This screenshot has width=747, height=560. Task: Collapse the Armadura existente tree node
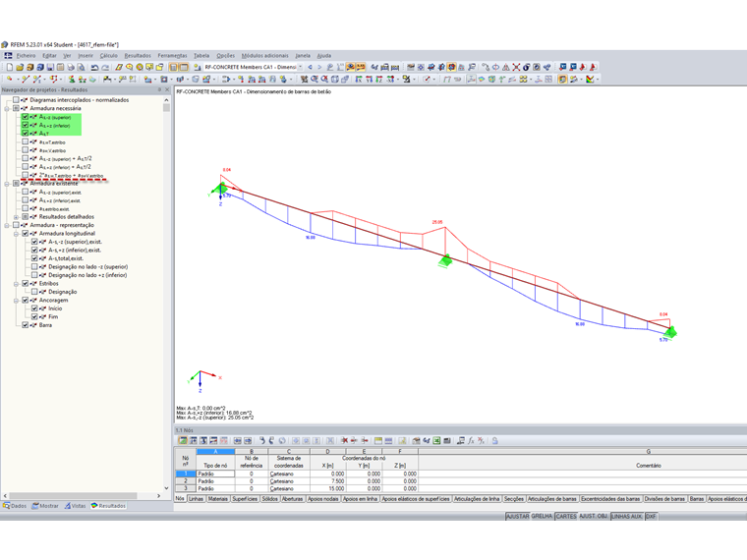(7, 184)
